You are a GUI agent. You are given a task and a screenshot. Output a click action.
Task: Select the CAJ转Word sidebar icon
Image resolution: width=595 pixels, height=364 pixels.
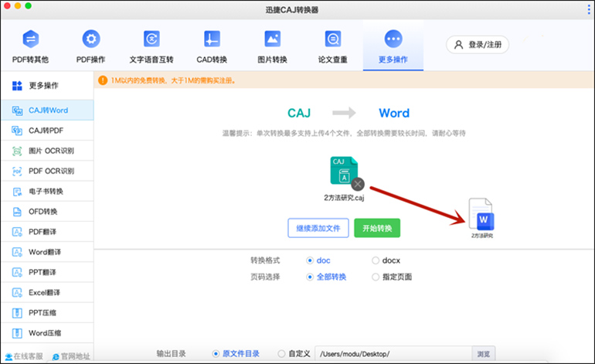[x=17, y=111]
